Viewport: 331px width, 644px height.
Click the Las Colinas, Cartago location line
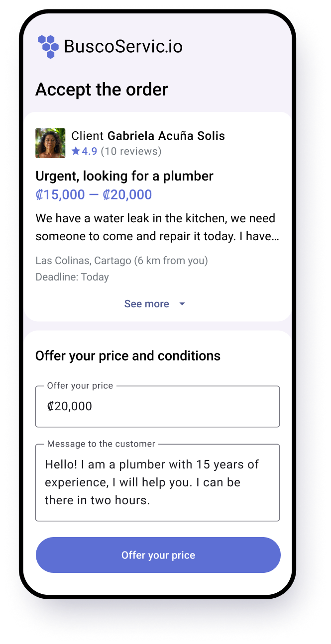click(121, 261)
